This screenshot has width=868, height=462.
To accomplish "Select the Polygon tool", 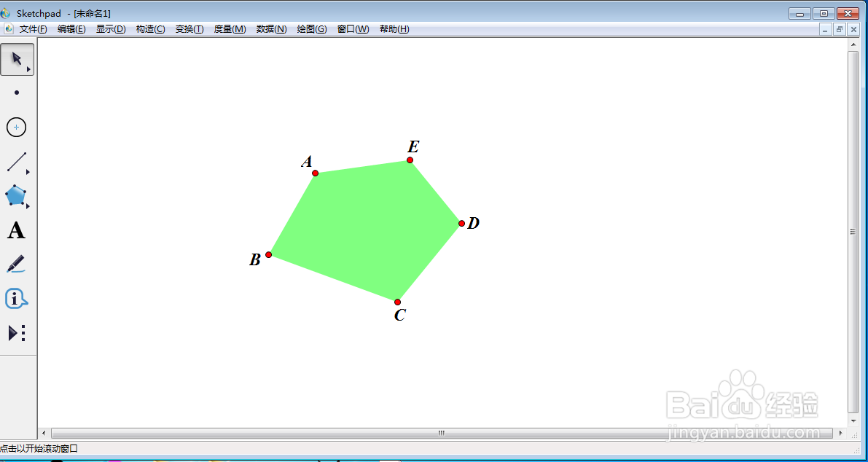I will (16, 196).
